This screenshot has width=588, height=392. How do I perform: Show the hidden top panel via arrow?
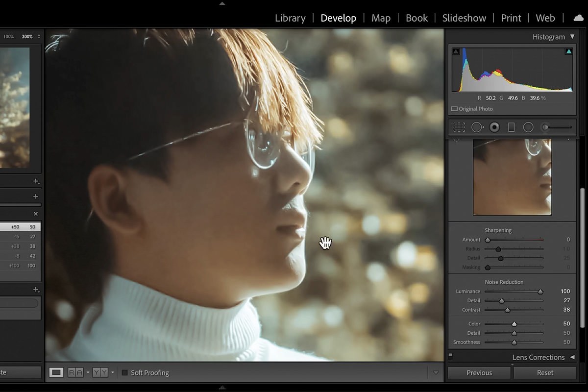(x=222, y=3)
